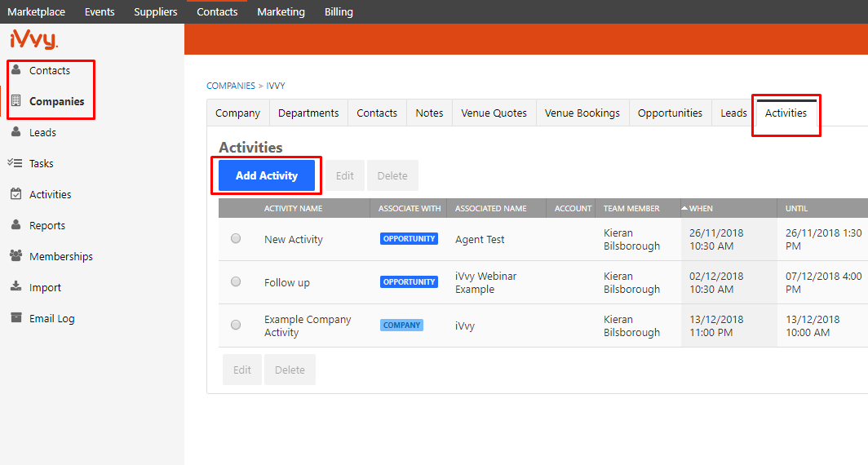Open the Contacts top menu
The height and width of the screenshot is (465, 868).
(x=217, y=11)
